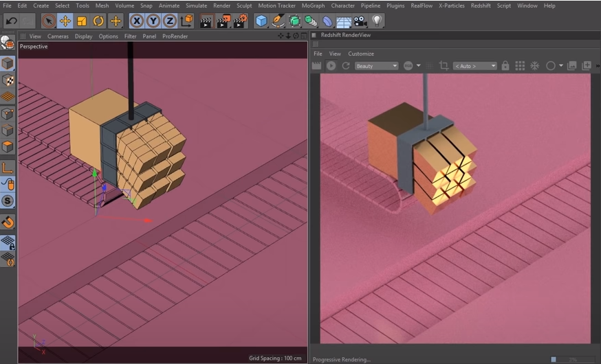
Task: Start Redshift IPR play button
Action: point(331,66)
